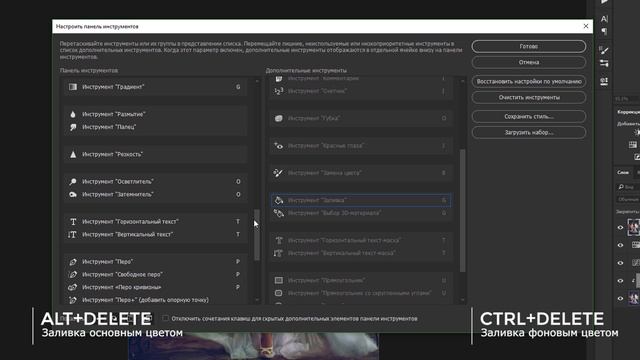Click the Dodge (Осветлитель) tool icon

[x=73, y=182]
